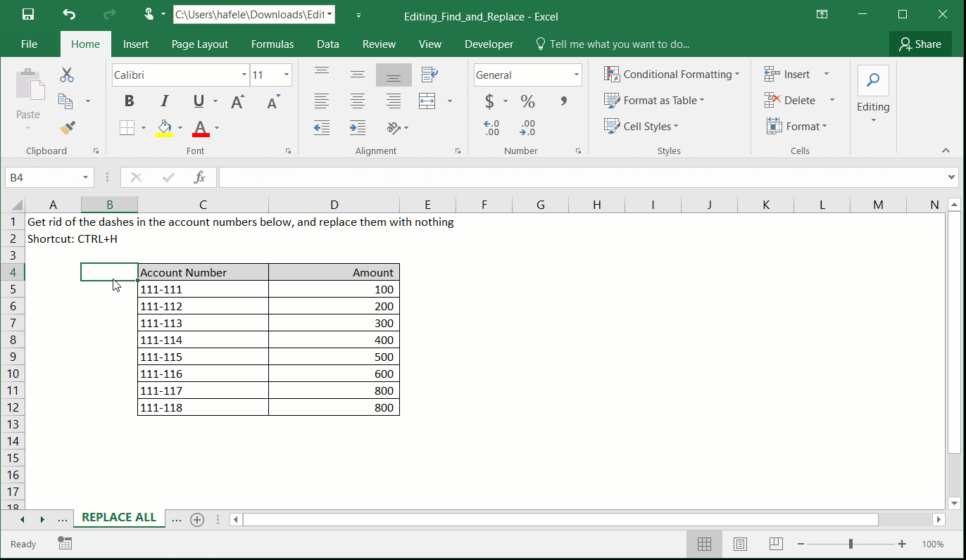Image resolution: width=966 pixels, height=560 pixels.
Task: Expand the formula bar chevron
Action: click(952, 177)
